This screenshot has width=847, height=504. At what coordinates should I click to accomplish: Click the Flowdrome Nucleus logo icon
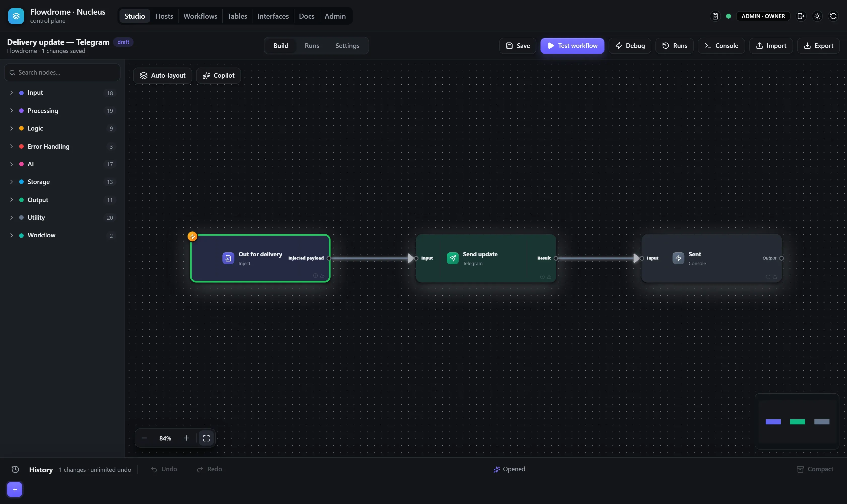(x=16, y=16)
